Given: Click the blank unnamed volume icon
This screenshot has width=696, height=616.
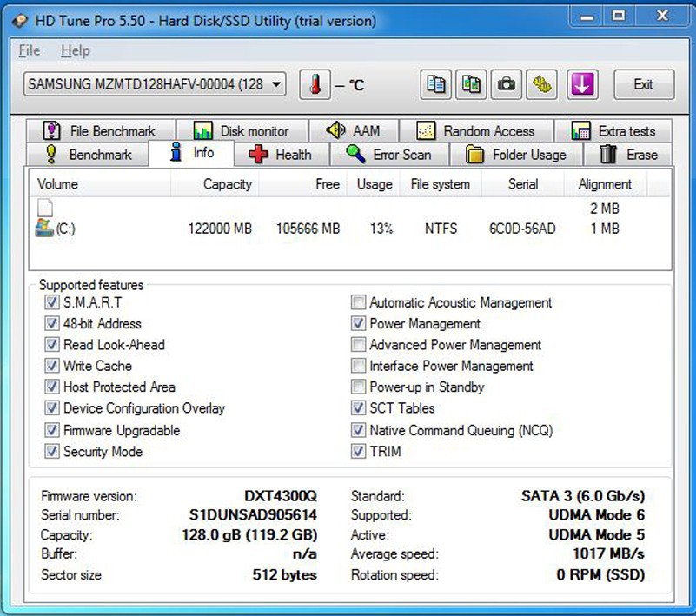Looking at the screenshot, I should coord(45,208).
